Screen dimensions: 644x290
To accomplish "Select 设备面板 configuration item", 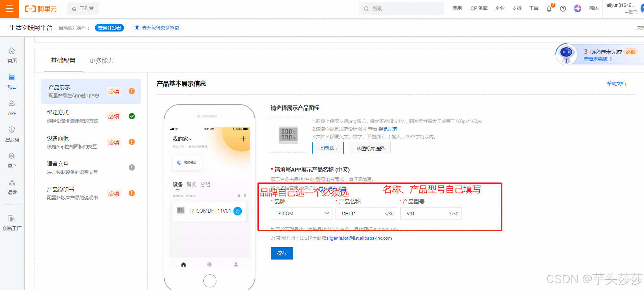I will point(91,142).
